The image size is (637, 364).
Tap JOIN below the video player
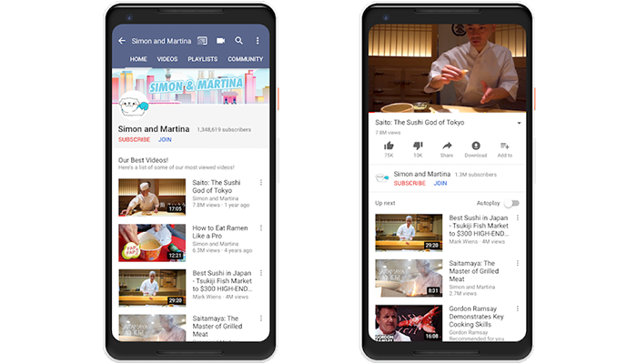[440, 183]
